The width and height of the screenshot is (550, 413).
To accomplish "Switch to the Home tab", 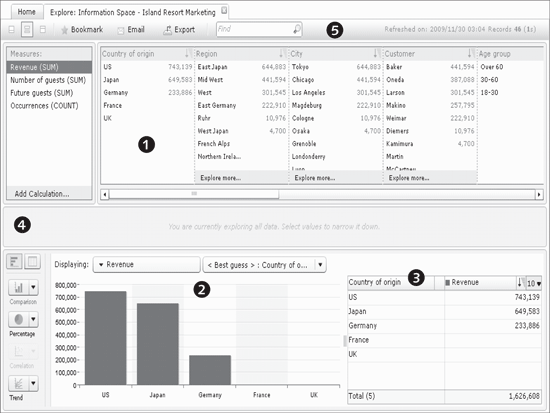I will (x=27, y=12).
